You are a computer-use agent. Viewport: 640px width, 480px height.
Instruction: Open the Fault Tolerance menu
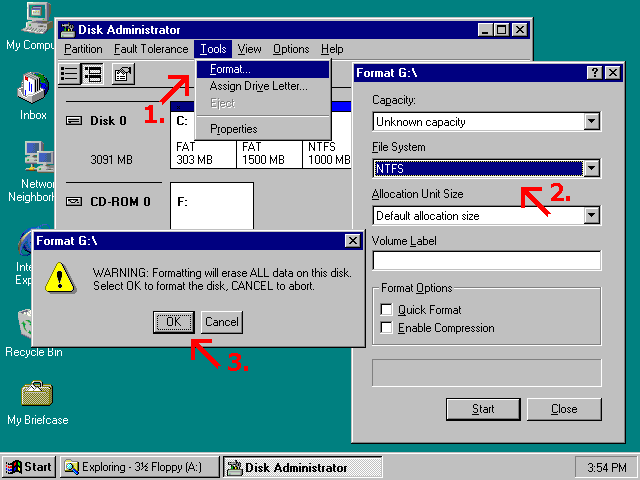click(151, 49)
